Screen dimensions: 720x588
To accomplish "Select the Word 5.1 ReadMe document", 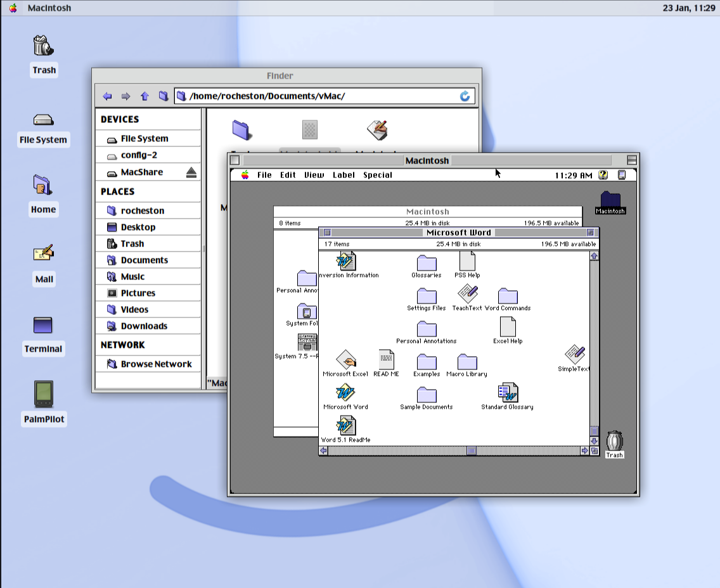I will 345,426.
